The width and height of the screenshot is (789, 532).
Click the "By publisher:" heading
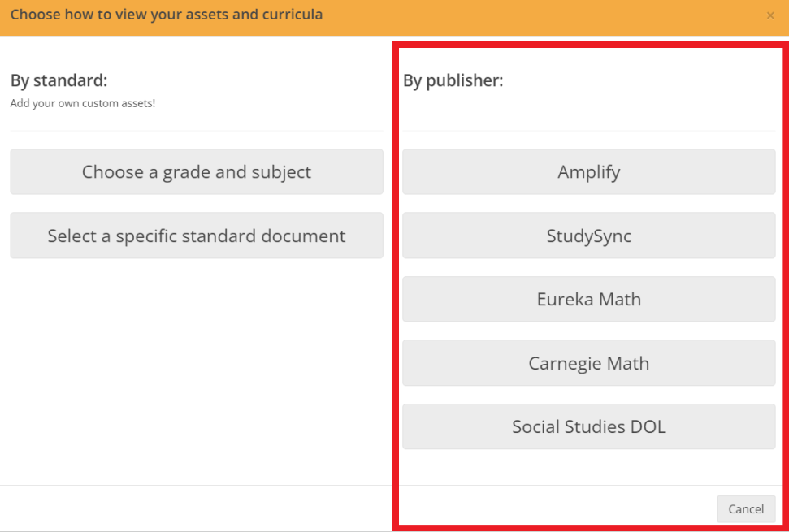(453, 80)
